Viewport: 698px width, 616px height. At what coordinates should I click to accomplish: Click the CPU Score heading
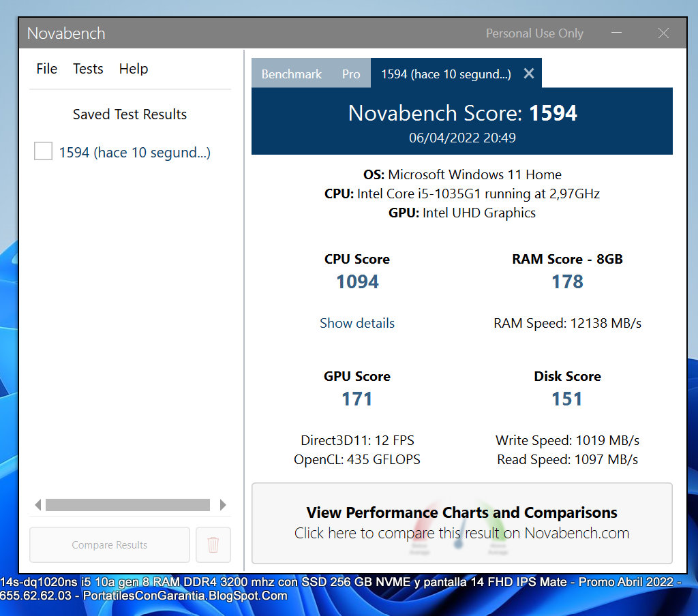pyautogui.click(x=357, y=259)
